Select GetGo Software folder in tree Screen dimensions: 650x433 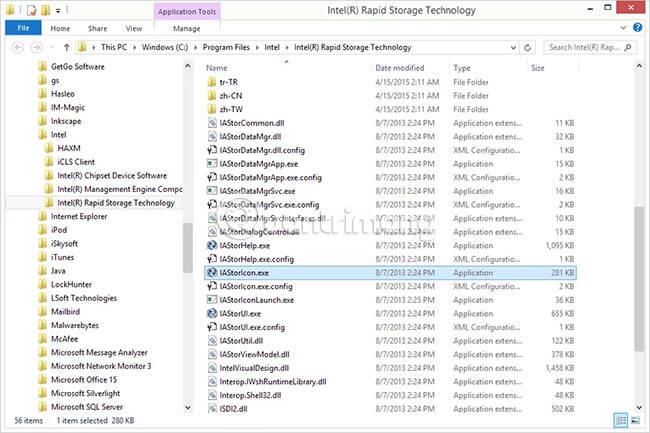coord(78,67)
